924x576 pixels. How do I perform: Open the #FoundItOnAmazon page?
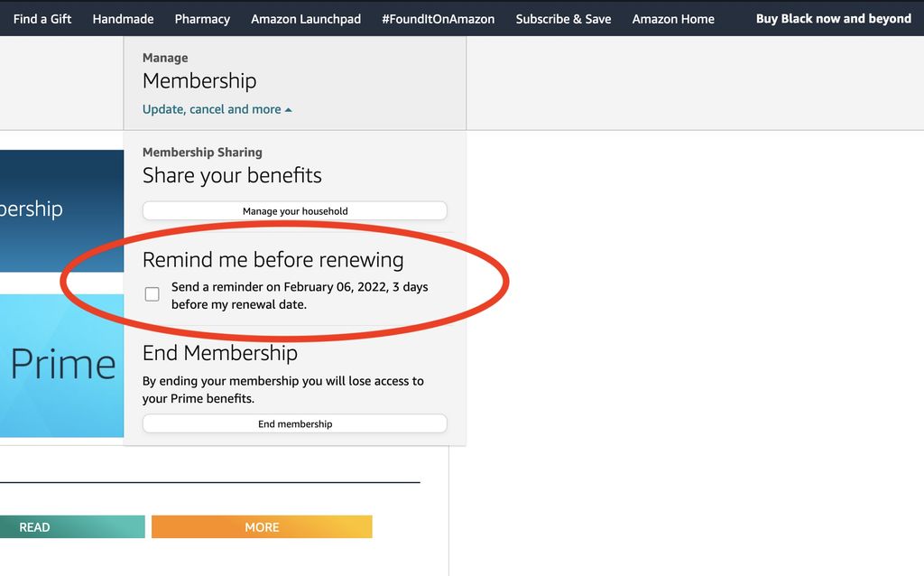439,18
